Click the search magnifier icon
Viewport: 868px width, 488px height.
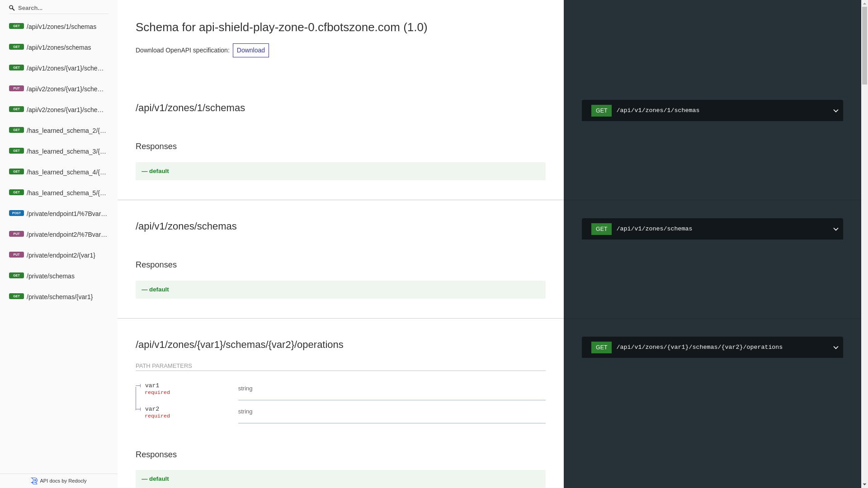pyautogui.click(x=12, y=8)
